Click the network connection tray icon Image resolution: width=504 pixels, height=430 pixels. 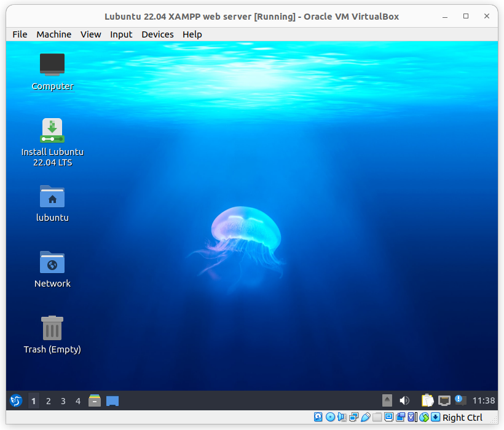tap(444, 401)
